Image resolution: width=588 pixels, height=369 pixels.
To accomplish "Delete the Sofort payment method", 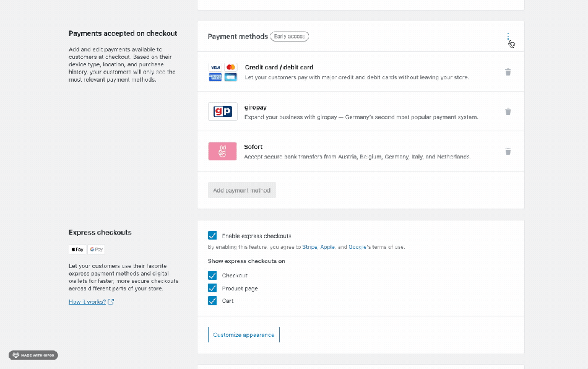I will click(x=508, y=151).
